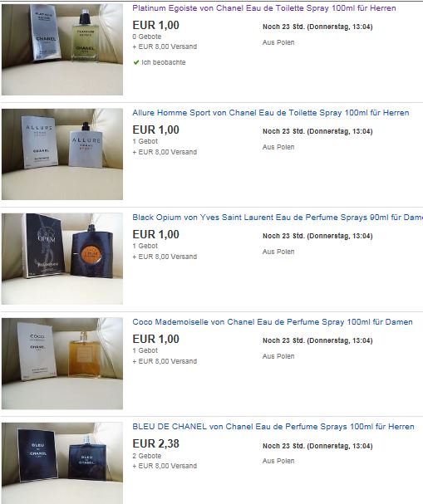Open the Coco Mademoiselle von Chanel listing
423x504 pixels.
273,322
